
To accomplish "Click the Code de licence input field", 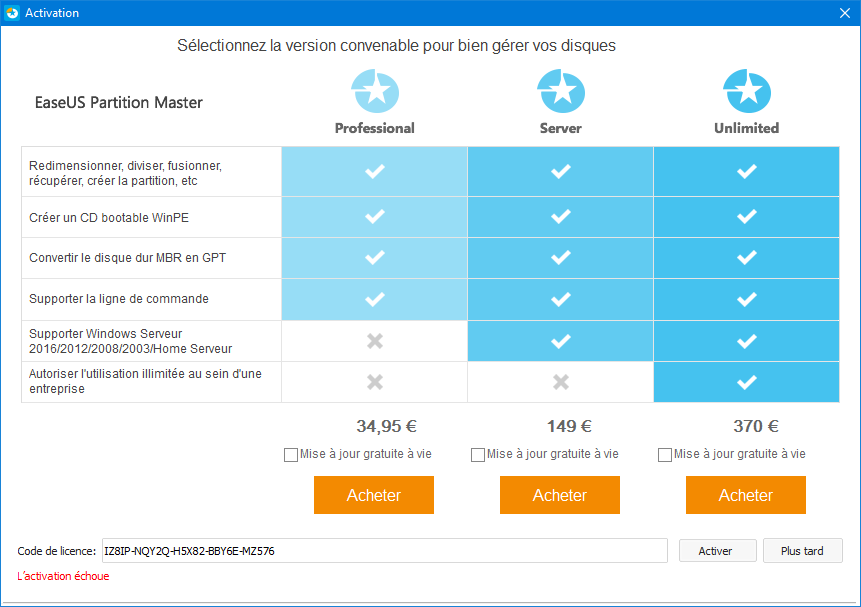I will pos(384,550).
